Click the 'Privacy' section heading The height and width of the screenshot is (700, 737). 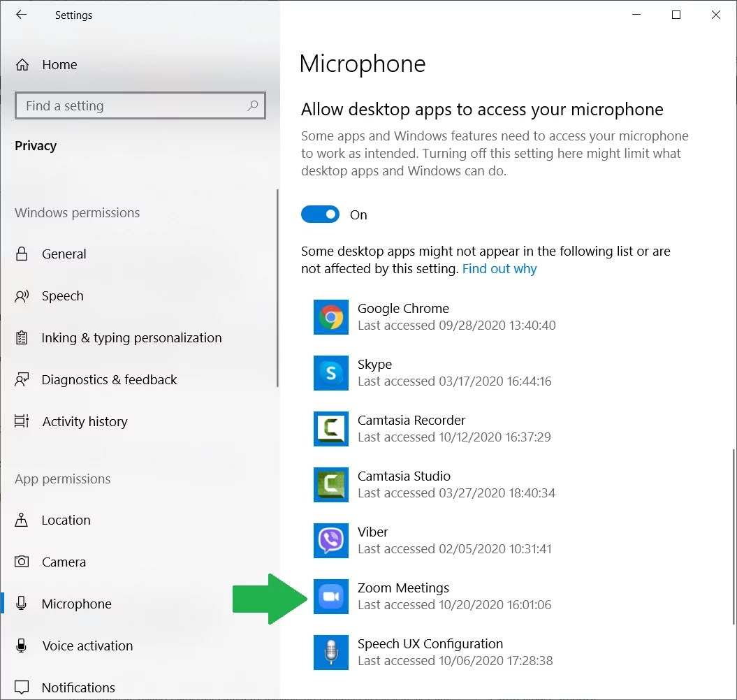click(x=36, y=146)
